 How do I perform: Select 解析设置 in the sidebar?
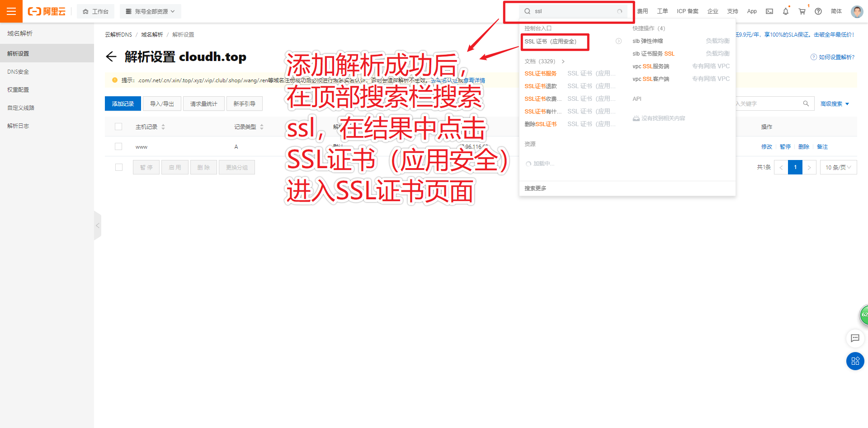point(47,53)
